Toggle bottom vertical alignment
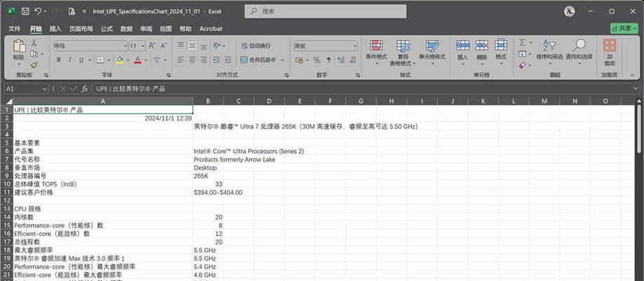This screenshot has width=644, height=281. click(x=203, y=46)
